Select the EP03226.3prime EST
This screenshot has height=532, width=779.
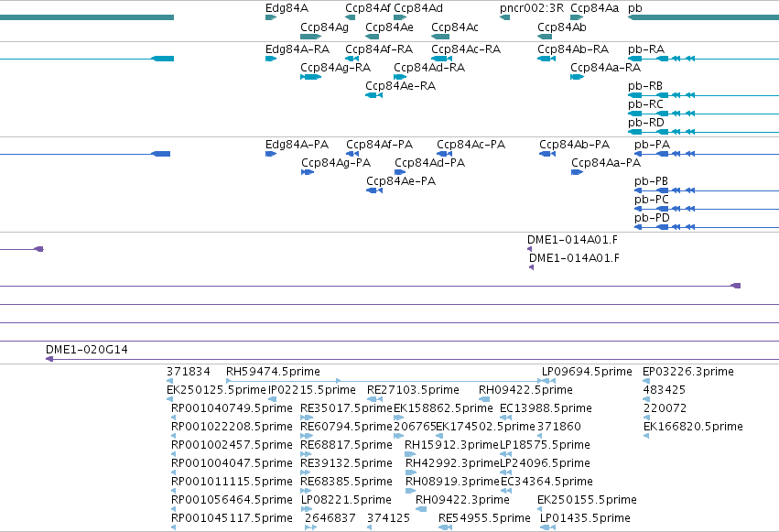point(646,381)
